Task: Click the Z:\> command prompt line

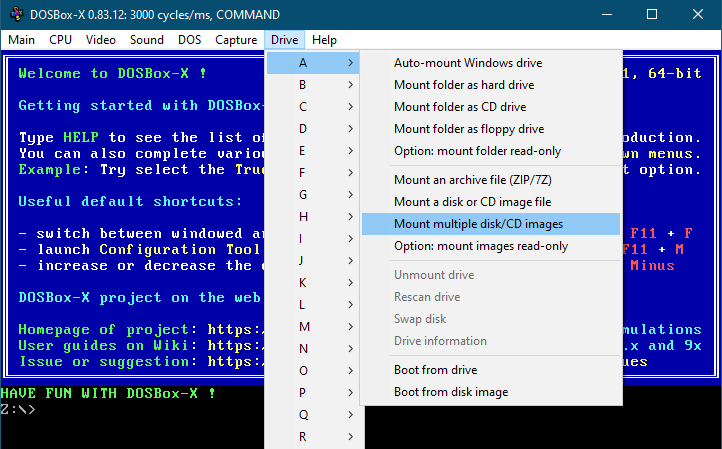Action: click(x=18, y=409)
